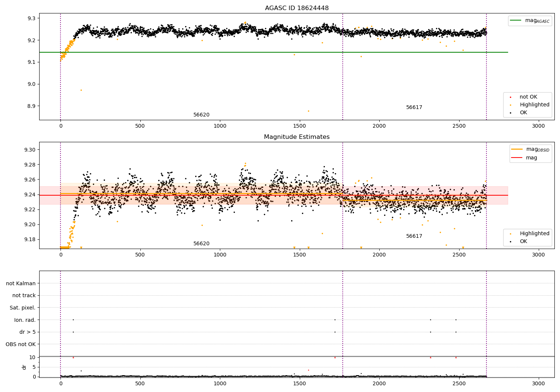Click the '56617' obsid label in the Magnitude Estimates plot

[x=414, y=236]
